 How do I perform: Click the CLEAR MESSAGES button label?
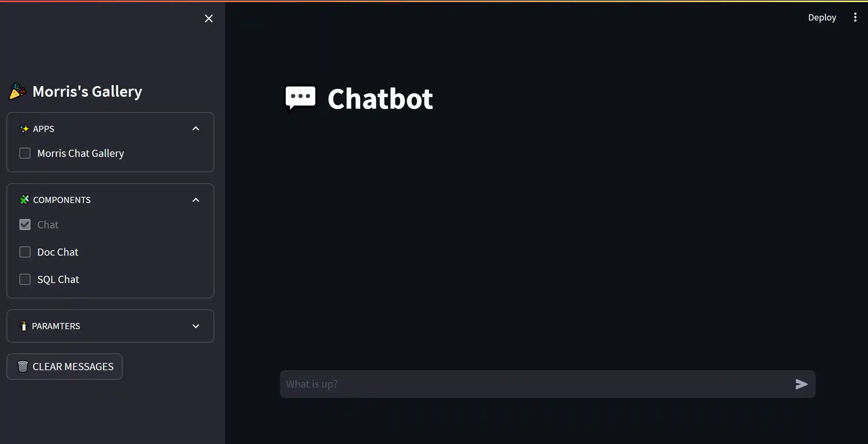click(73, 366)
